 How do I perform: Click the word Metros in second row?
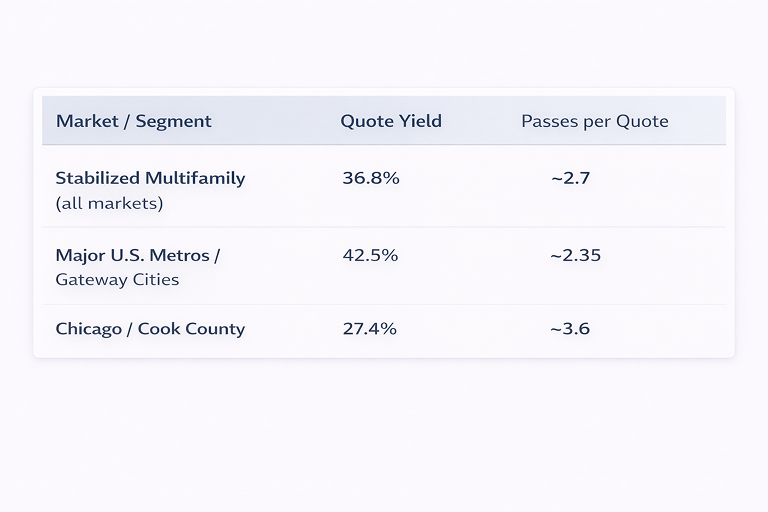pos(182,255)
